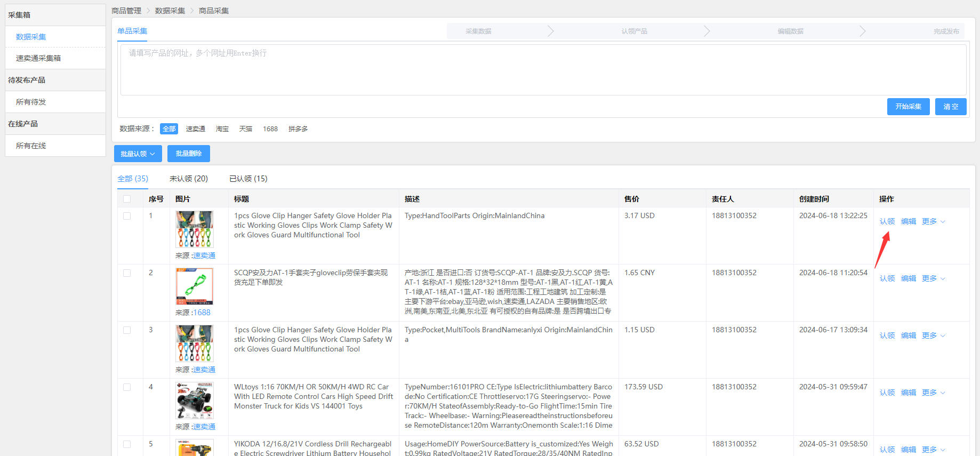
Task: Edit the WLtoys RC car product
Action: click(909, 393)
